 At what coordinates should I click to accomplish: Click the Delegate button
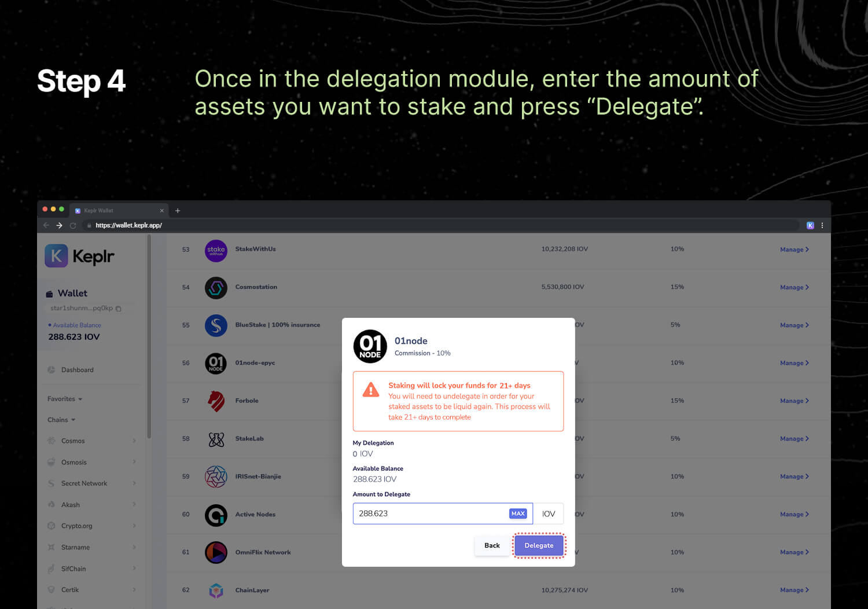click(539, 545)
